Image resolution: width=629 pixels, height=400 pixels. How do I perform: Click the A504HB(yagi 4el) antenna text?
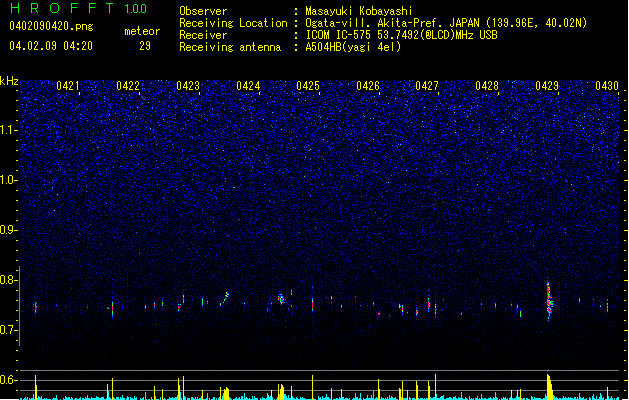353,47
